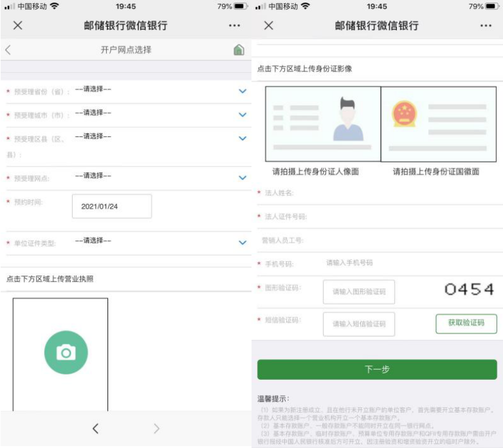Click the 预约时间 date field
The width and height of the screenshot is (503, 448).
coord(112,207)
